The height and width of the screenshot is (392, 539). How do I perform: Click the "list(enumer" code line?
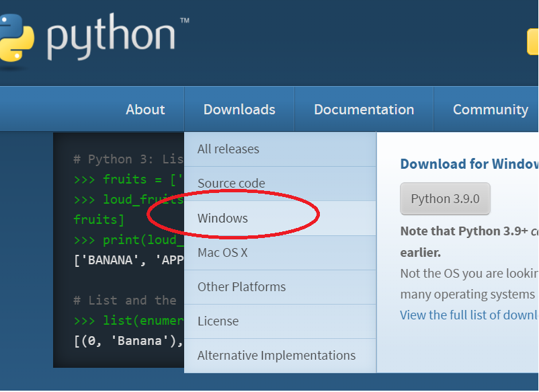140,321
